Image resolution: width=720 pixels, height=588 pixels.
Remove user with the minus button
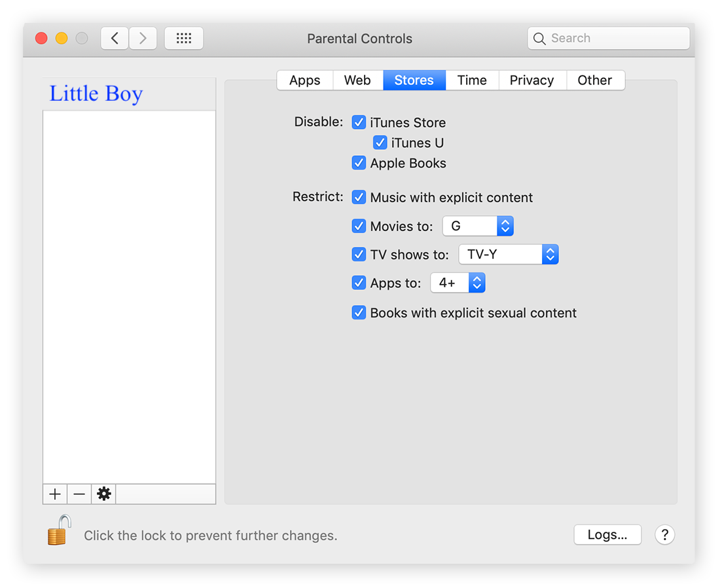click(79, 494)
